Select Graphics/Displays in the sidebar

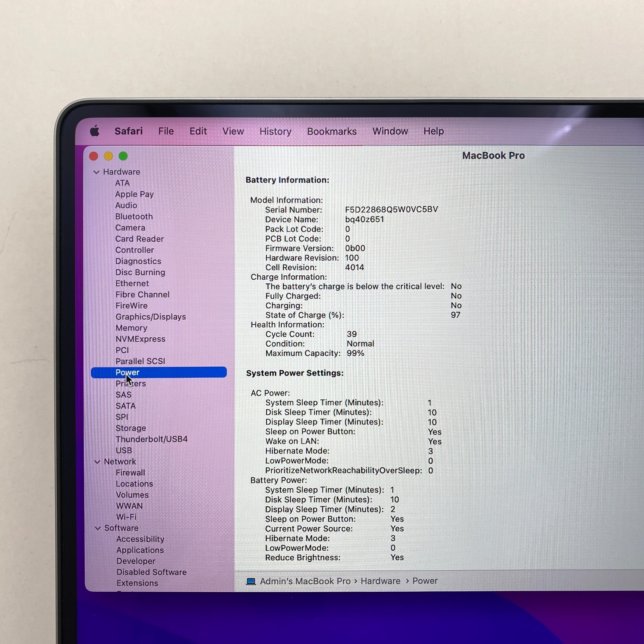tap(151, 317)
